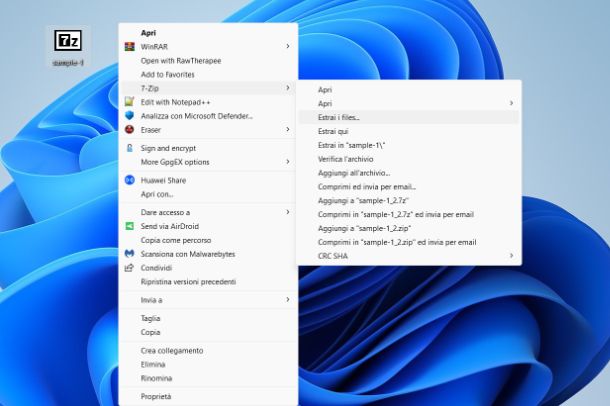The image size is (610, 406).
Task: Click the Notepad++ icon in the menu
Action: pyautogui.click(x=130, y=102)
